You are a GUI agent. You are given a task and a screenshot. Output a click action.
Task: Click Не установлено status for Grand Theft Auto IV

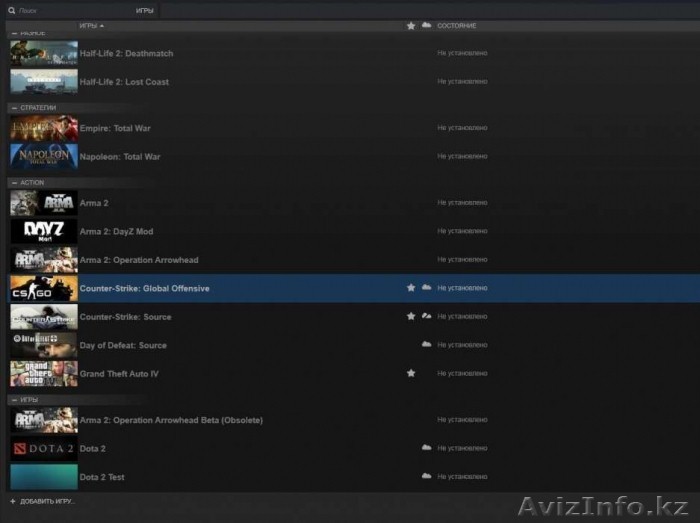coord(462,374)
